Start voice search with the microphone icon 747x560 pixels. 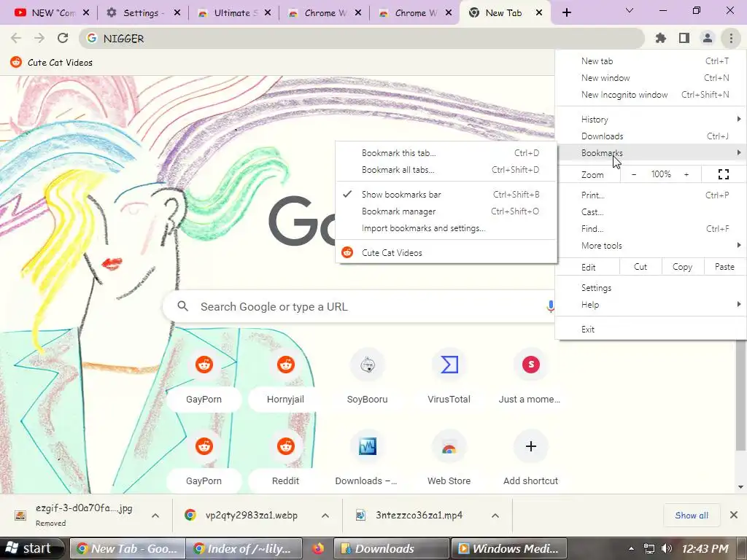pos(550,306)
